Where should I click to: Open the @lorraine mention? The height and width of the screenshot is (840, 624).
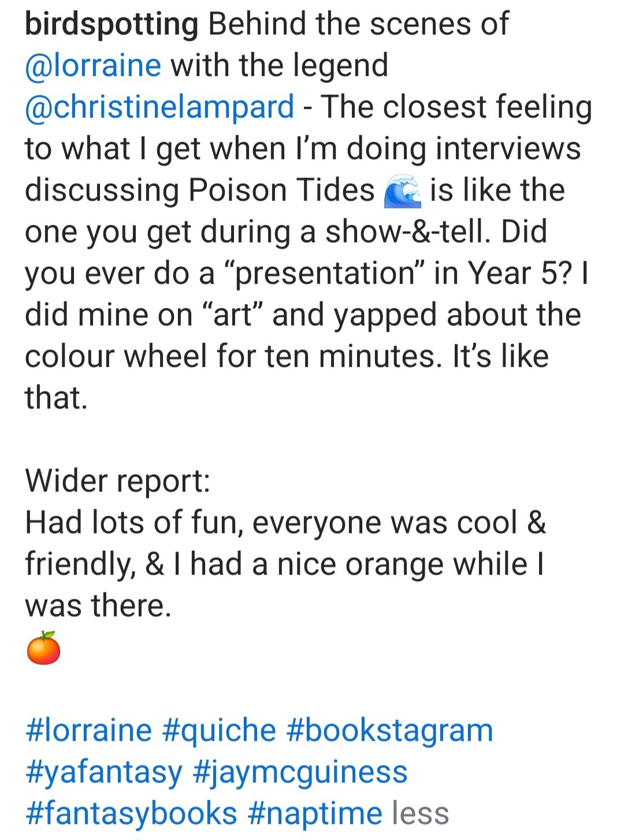pyautogui.click(x=93, y=65)
